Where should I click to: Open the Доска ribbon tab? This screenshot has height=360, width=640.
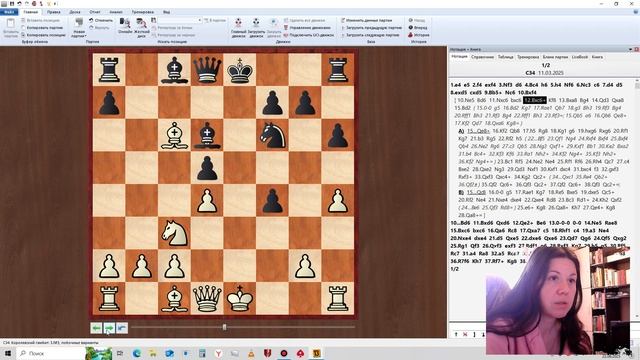pos(75,12)
